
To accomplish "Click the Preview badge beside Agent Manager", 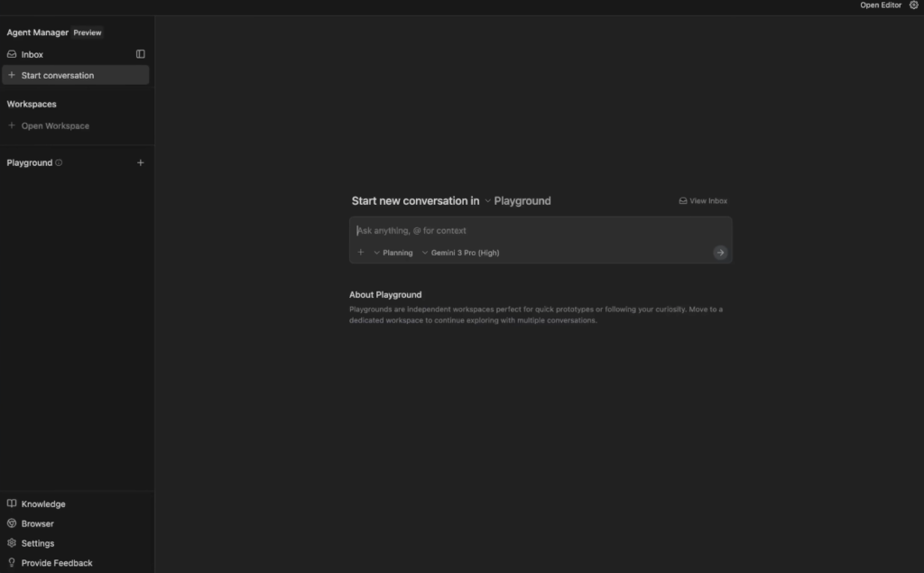I will 88,32.
